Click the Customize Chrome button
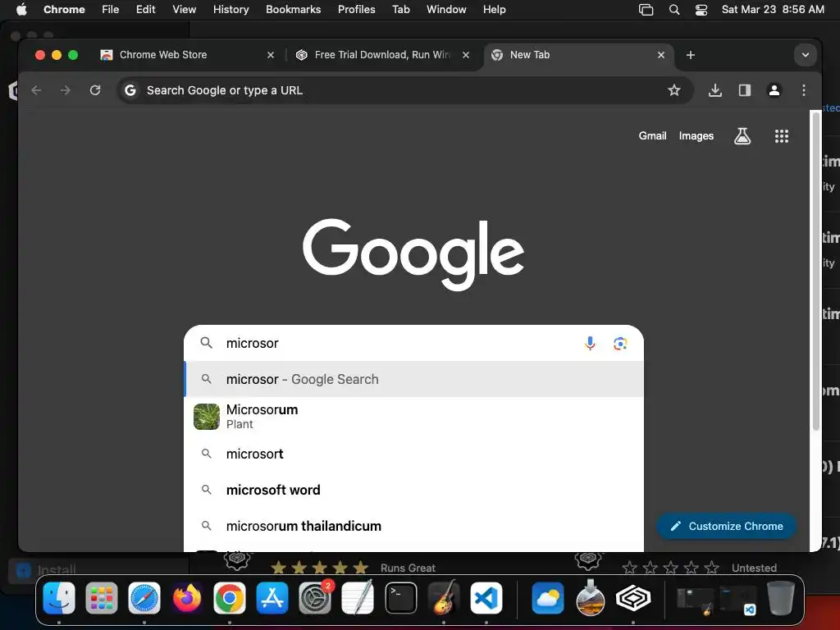 (727, 526)
